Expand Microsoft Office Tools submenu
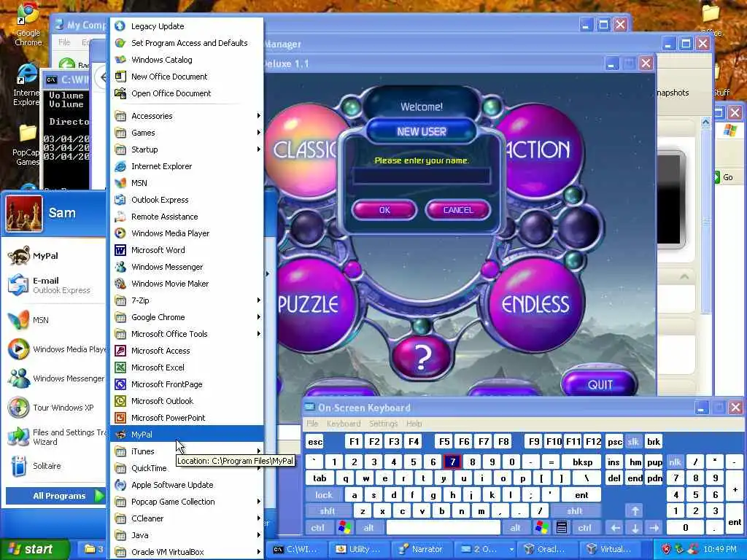 tap(187, 334)
